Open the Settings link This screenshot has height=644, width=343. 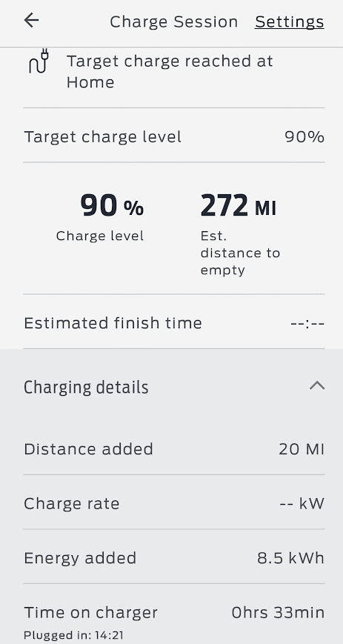[289, 21]
